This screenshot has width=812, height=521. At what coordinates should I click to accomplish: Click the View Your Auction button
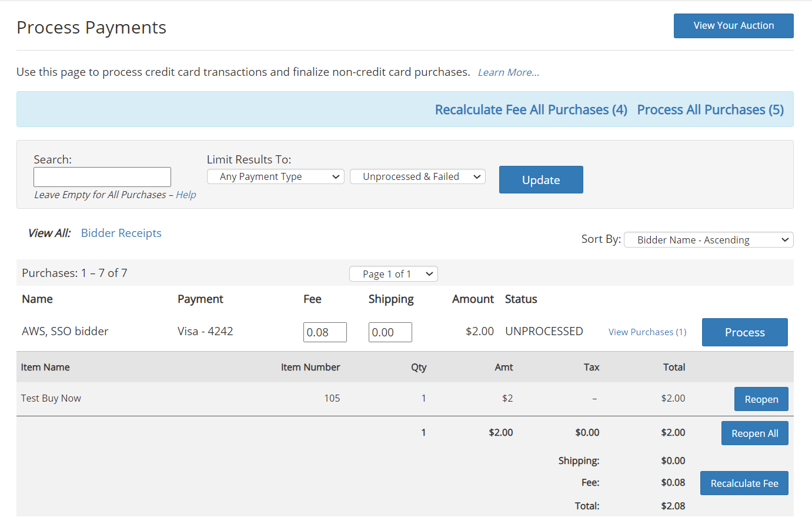(x=733, y=26)
